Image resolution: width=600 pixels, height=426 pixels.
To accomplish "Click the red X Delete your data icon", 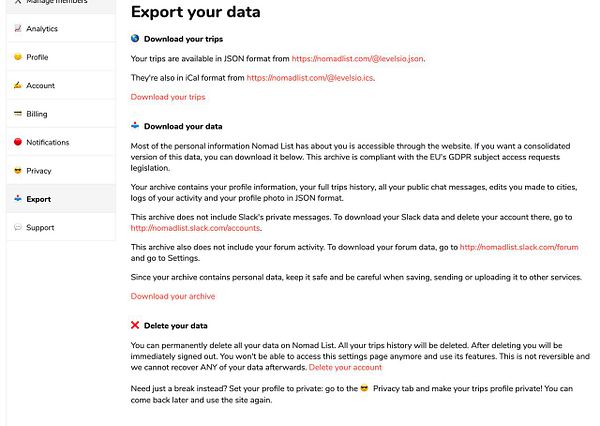I will (135, 325).
